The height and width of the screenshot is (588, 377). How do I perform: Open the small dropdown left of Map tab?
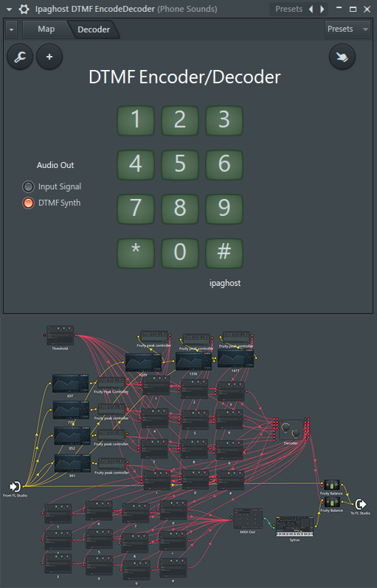[x=12, y=29]
